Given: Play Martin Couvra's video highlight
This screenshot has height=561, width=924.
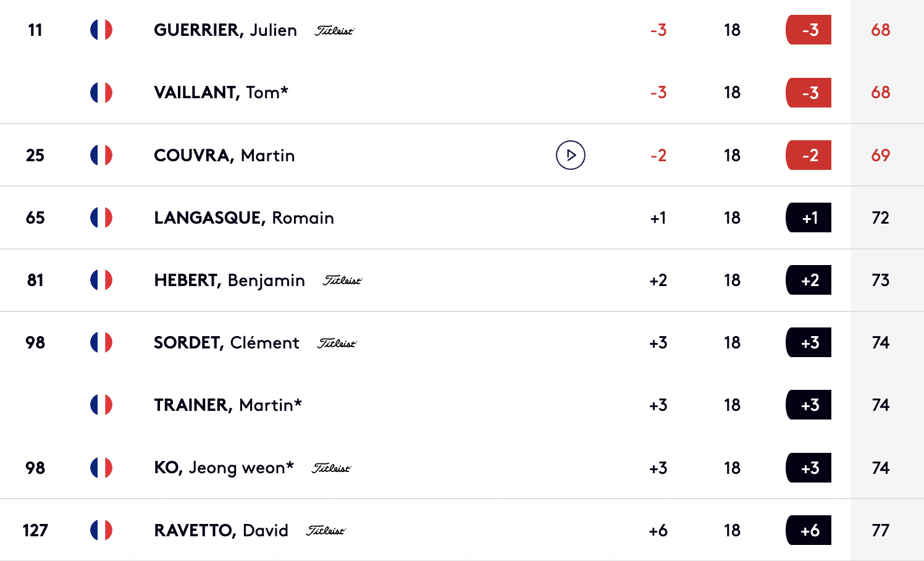Looking at the screenshot, I should click(570, 155).
